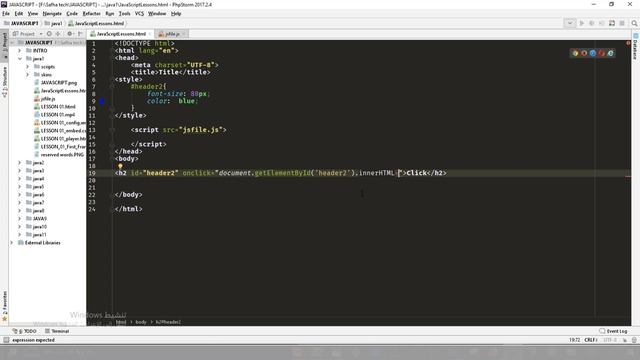The width and height of the screenshot is (640, 360).
Task: Click the Debug button in toolbar
Action: pyautogui.click(x=591, y=23)
